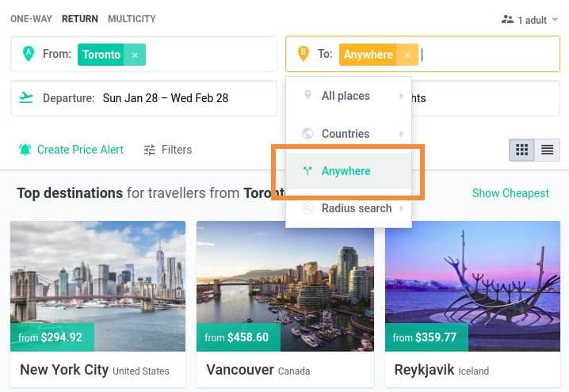Select the ONE-WAY trip type

click(31, 19)
